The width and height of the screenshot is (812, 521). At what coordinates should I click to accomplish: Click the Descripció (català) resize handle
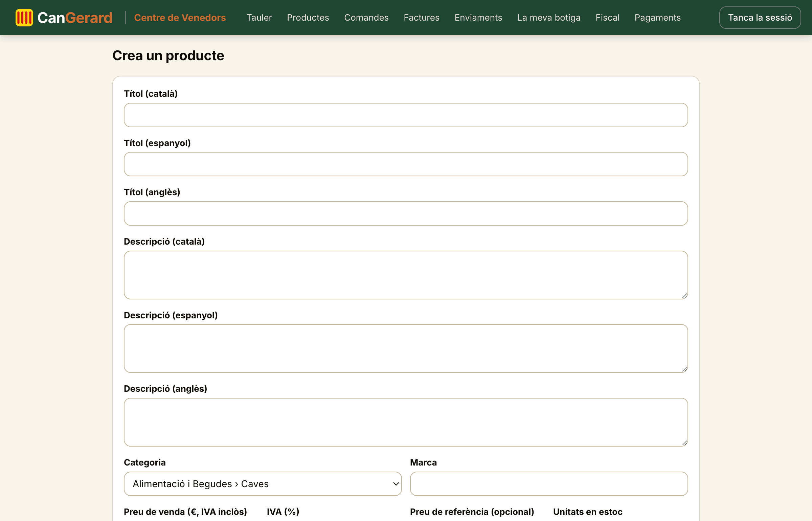pyautogui.click(x=684, y=296)
